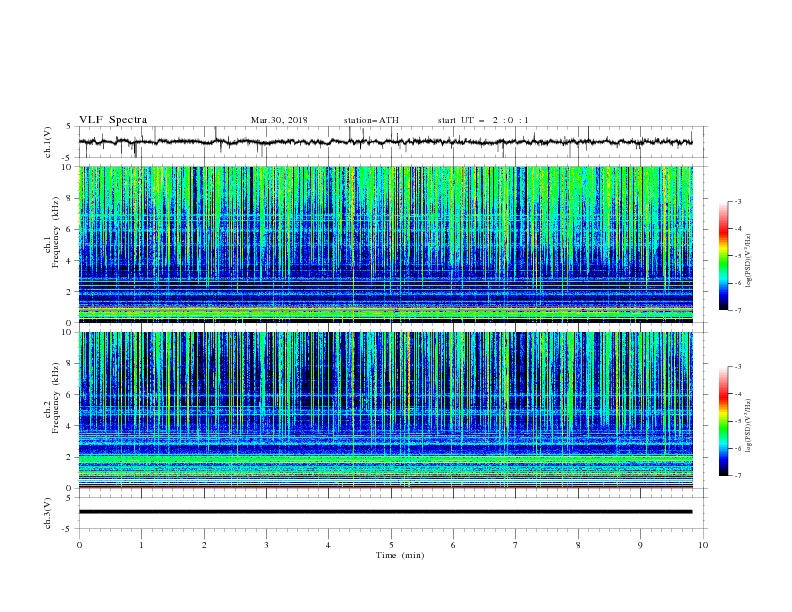The width and height of the screenshot is (792, 612).
Task: Click time axis tick label '7'
Action: pyautogui.click(x=516, y=545)
